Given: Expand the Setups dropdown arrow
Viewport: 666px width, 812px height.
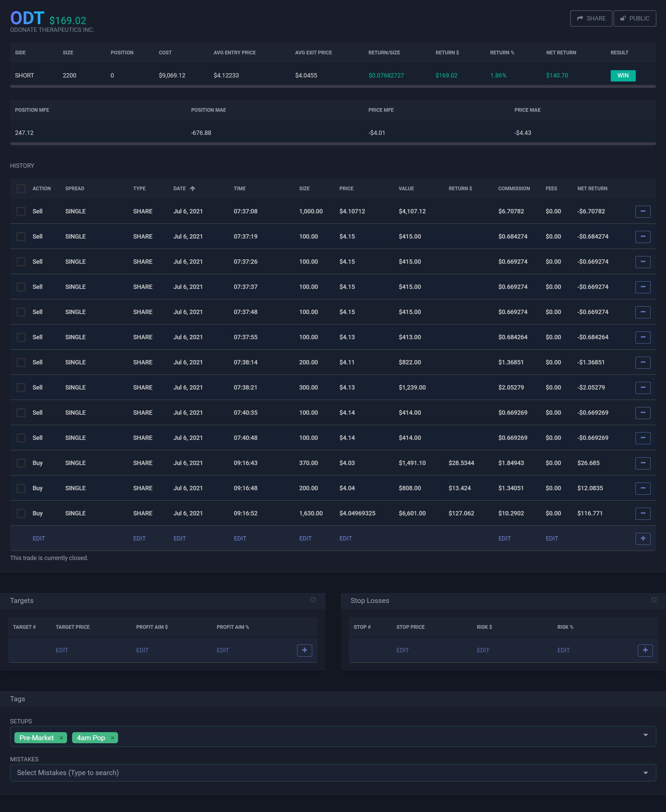Looking at the screenshot, I should 645,735.
